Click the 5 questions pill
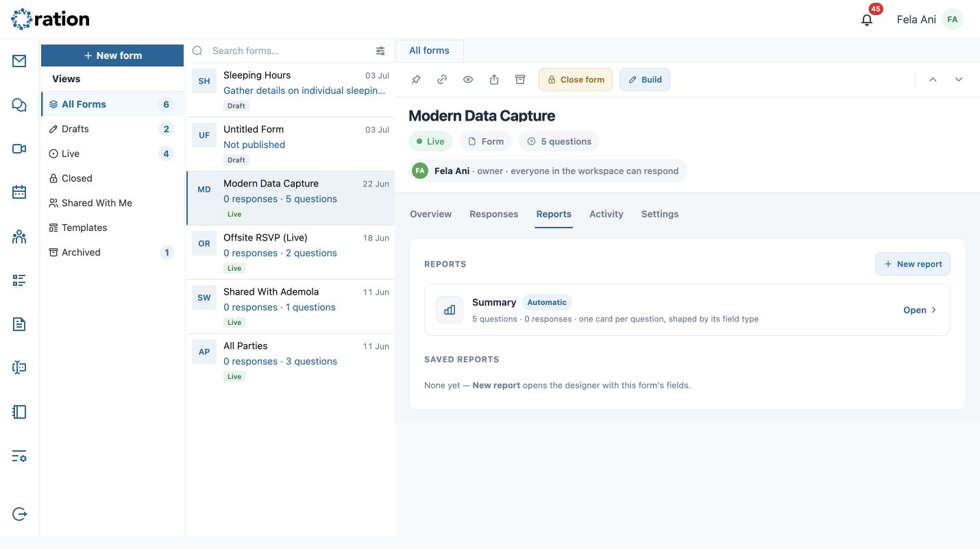Image resolution: width=980 pixels, height=549 pixels. coord(559,141)
